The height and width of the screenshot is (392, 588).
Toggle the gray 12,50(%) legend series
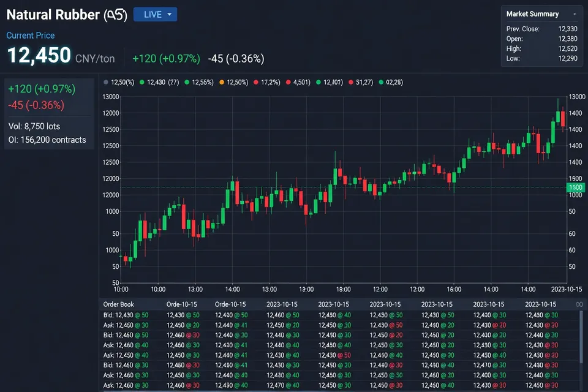[x=119, y=82]
